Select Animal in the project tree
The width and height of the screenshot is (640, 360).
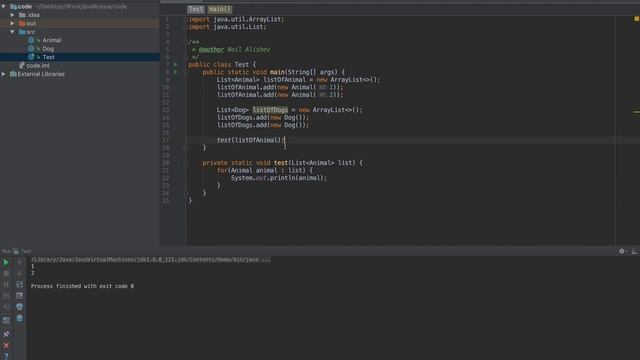[51, 40]
